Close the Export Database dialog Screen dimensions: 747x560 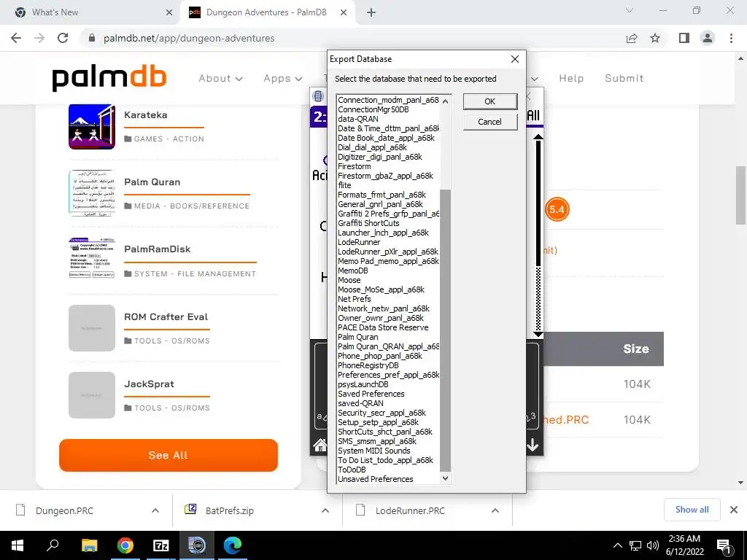point(515,59)
